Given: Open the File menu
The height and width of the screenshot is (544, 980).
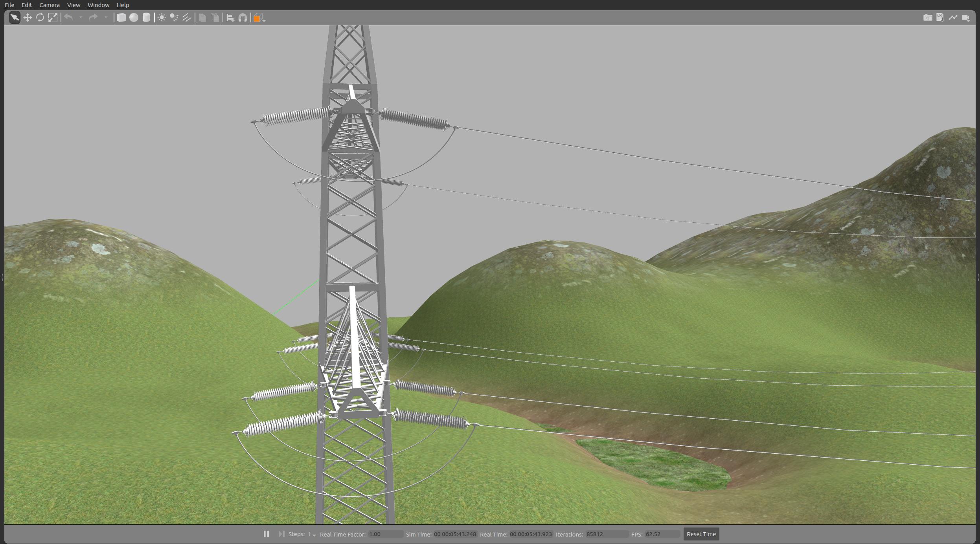Looking at the screenshot, I should click(x=9, y=5).
